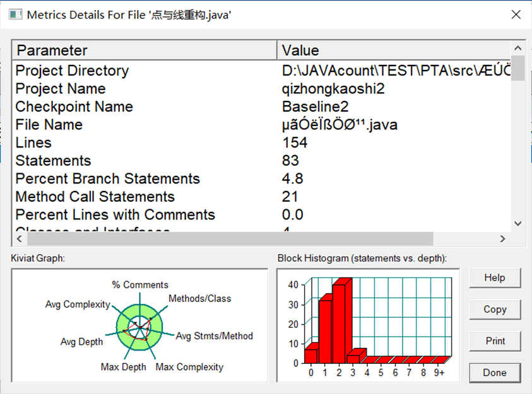Viewport: 532px width, 394px height.
Task: Select the Checkpoint Name row
Action: tap(261, 107)
